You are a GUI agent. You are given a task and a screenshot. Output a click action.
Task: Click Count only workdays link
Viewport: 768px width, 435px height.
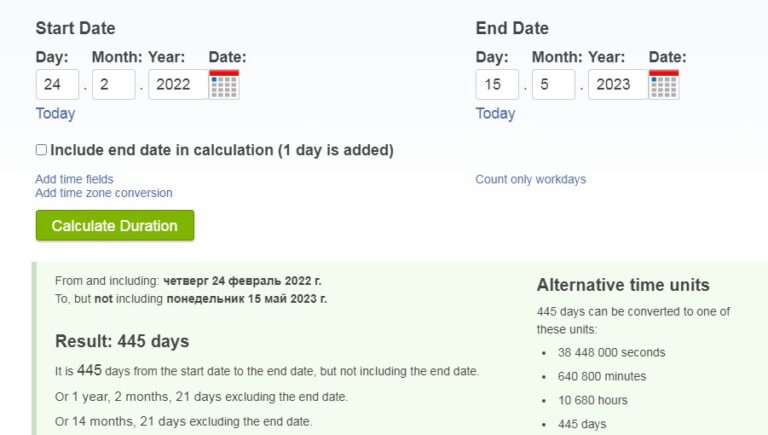(x=530, y=179)
